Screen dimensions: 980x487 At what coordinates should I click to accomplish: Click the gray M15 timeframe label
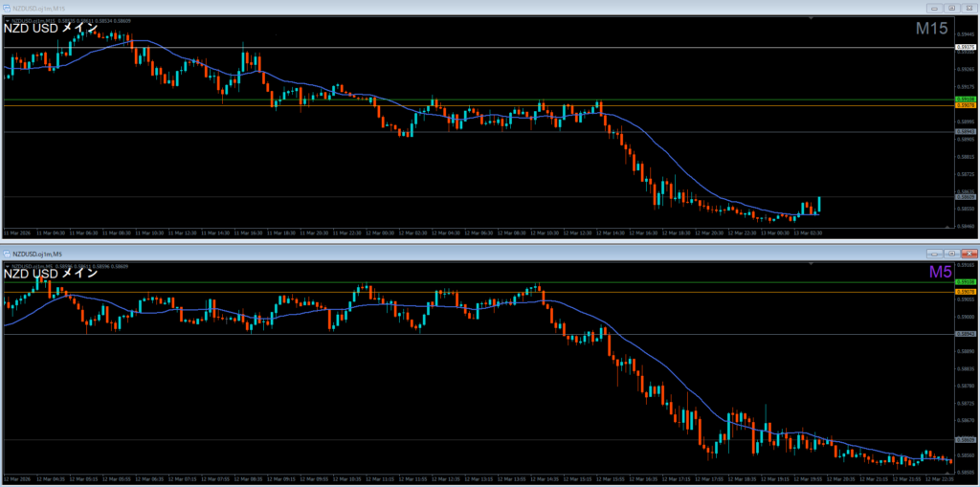[x=932, y=28]
